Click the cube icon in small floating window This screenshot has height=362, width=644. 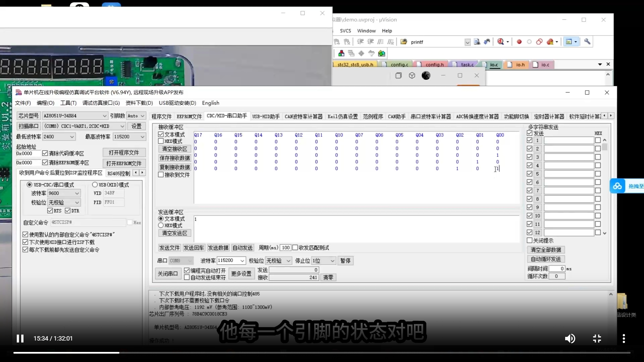412,75
